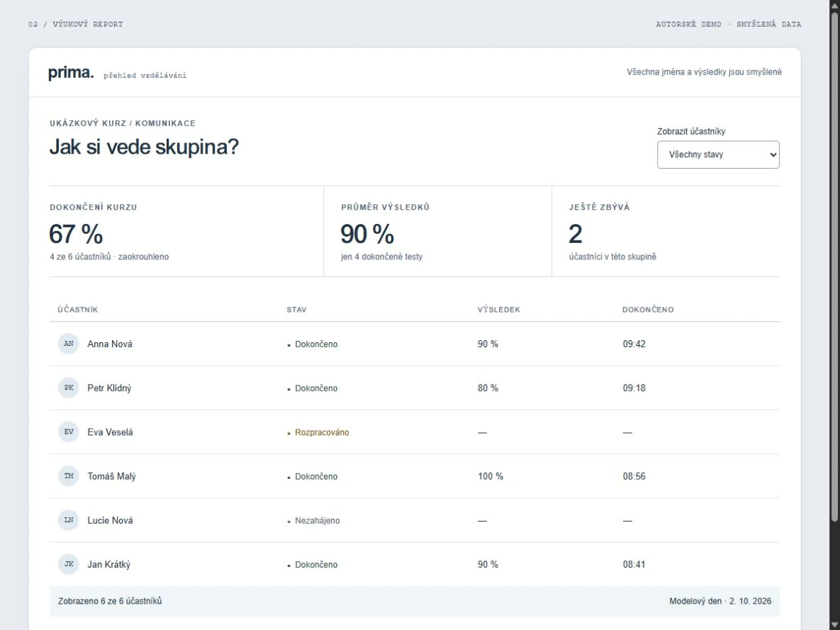Image resolution: width=840 pixels, height=630 pixels.
Task: Click the 67 % completion figure
Action: pos(76,234)
